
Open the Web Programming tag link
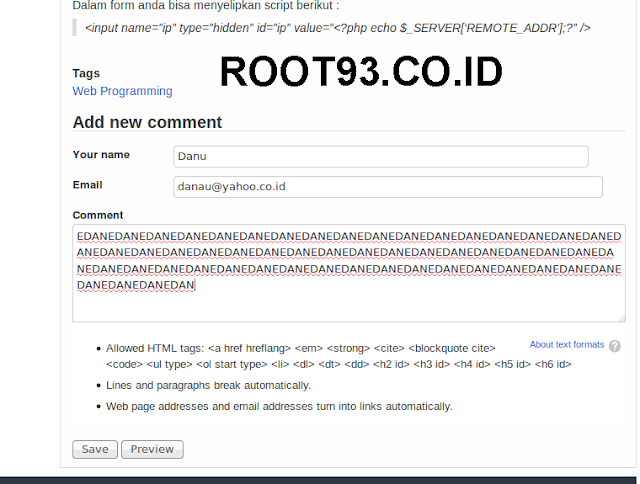pos(122,91)
